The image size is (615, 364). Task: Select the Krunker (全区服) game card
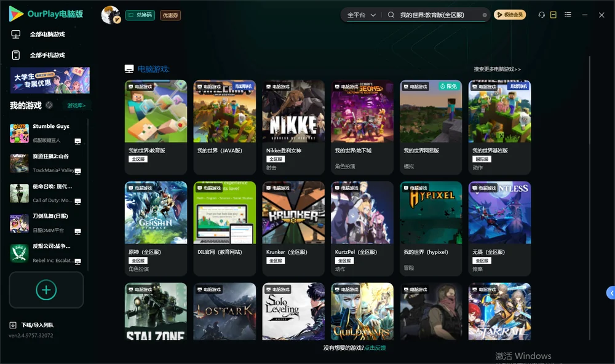pyautogui.click(x=293, y=229)
